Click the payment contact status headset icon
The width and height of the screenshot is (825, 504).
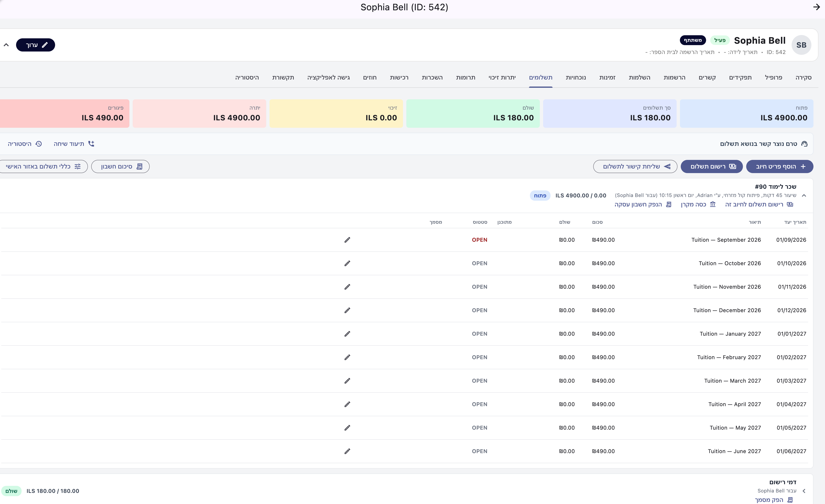[804, 144]
